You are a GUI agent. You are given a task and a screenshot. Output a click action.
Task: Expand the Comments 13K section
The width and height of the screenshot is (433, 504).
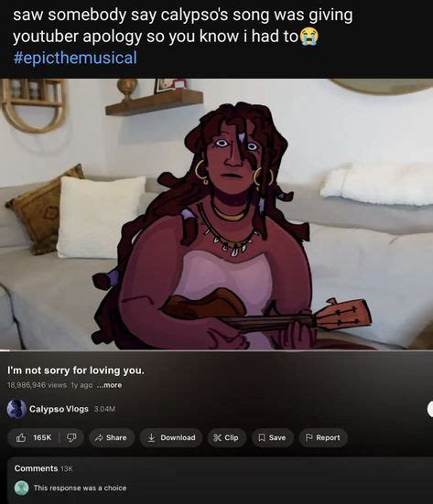point(44,468)
